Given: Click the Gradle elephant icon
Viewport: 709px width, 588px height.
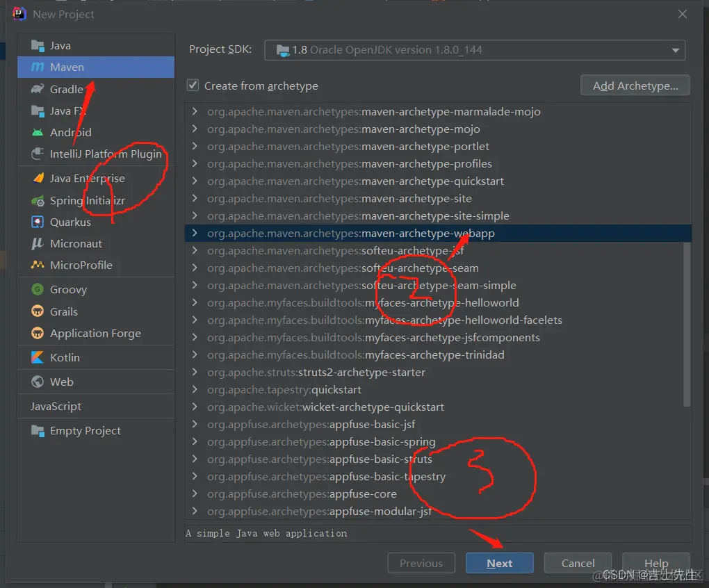Looking at the screenshot, I should (38, 89).
